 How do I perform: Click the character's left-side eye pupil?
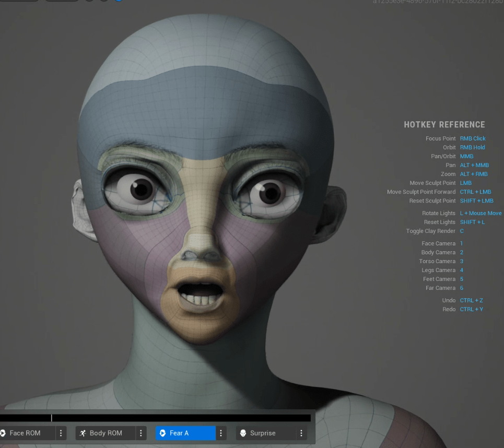point(141,189)
